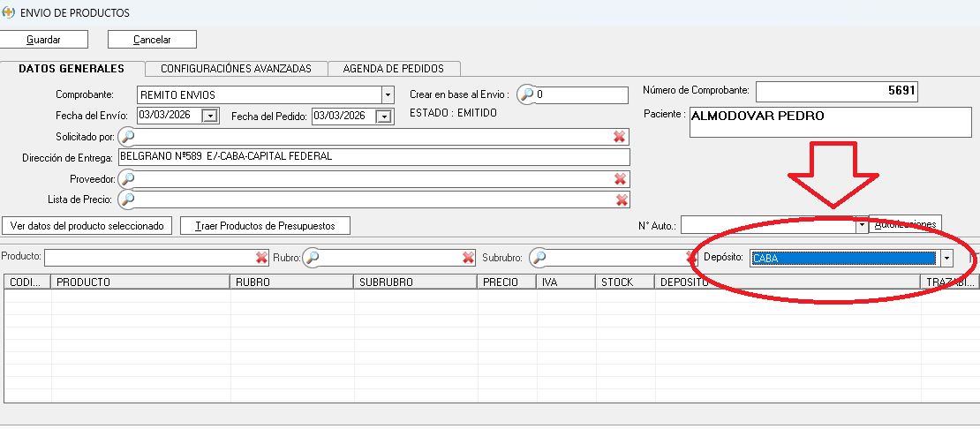Click magnifier icon in Crear en base al Envio
This screenshot has height=429, width=980.
(x=526, y=94)
